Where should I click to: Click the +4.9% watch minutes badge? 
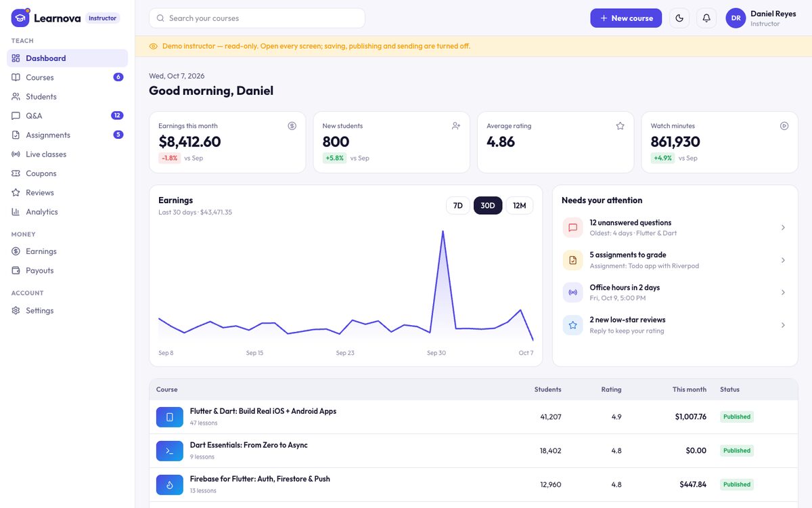(662, 158)
